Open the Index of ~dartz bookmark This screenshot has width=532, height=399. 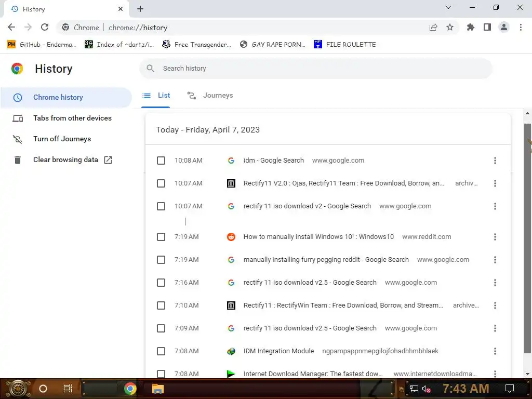[x=119, y=45]
